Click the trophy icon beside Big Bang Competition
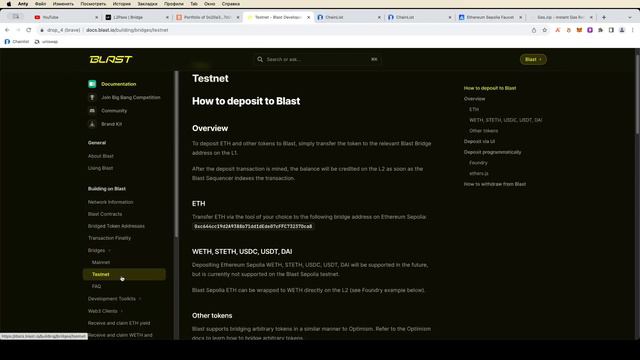Image resolution: width=640 pixels, height=360 pixels. tap(92, 98)
